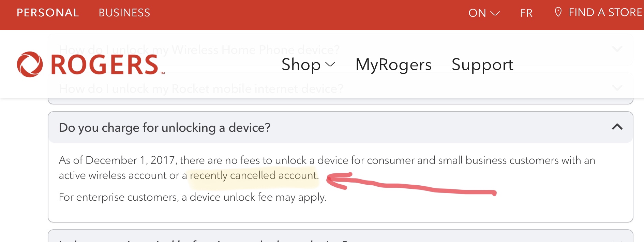Click the Shop menu label
The image size is (644, 242).
coord(301,65)
